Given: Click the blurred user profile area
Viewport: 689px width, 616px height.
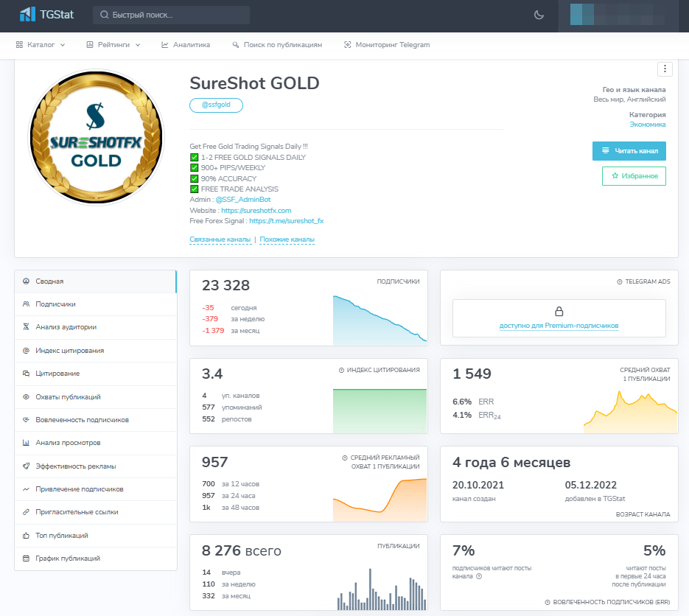Looking at the screenshot, I should coord(618,15).
